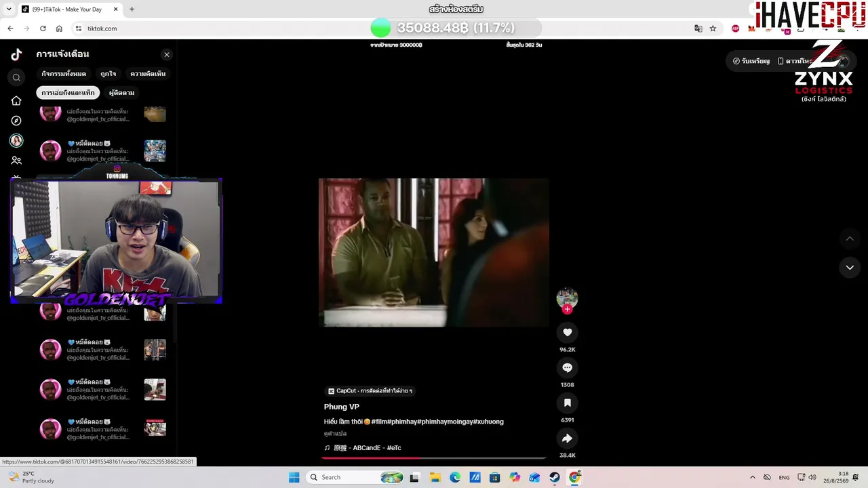Open the volume control in system tray
Screen dimensions: 868x488
pyautogui.click(x=812, y=477)
